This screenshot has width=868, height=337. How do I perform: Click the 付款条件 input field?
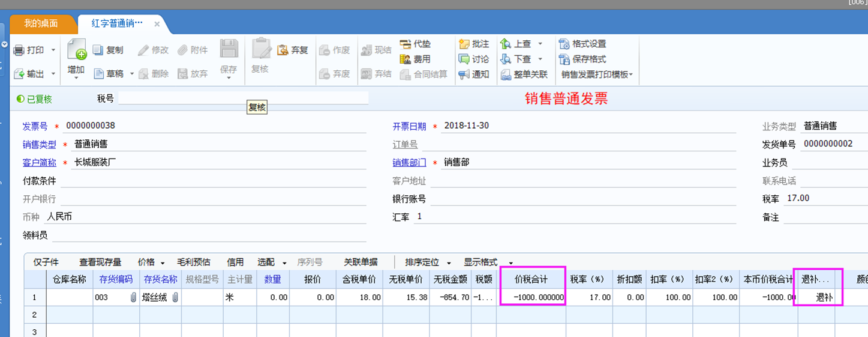[213, 181]
